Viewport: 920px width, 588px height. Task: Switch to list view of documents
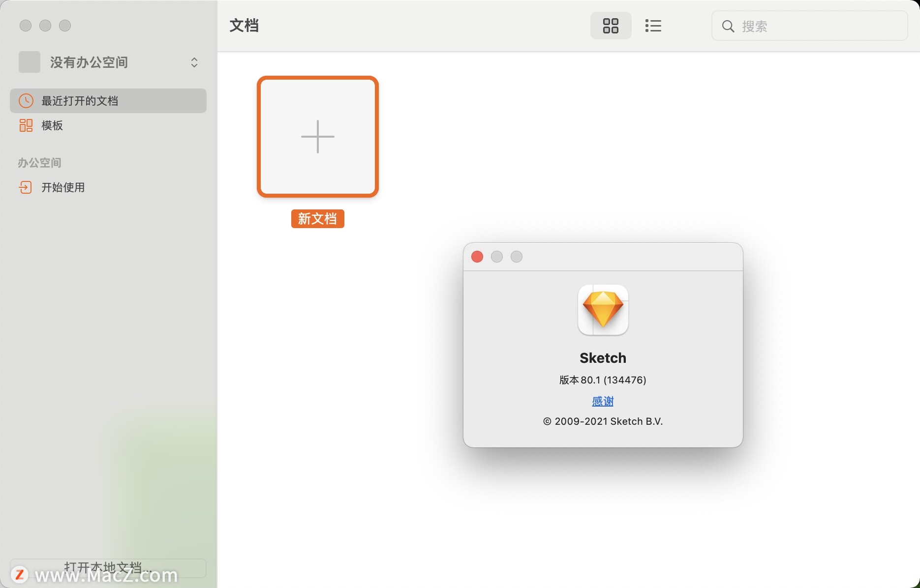(x=653, y=26)
